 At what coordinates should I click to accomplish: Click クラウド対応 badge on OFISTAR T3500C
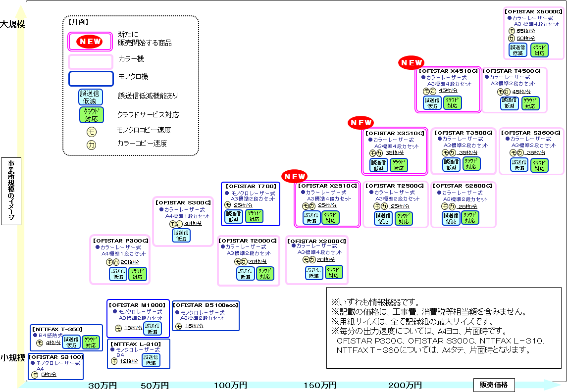point(471,164)
